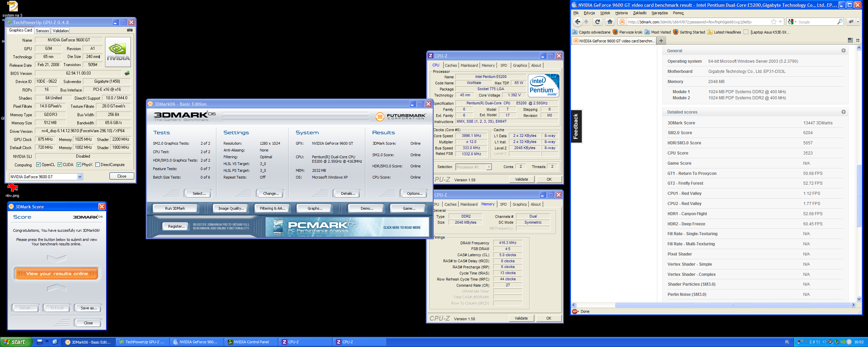
Task: Open the Zakładki menu in Firefox
Action: [640, 13]
